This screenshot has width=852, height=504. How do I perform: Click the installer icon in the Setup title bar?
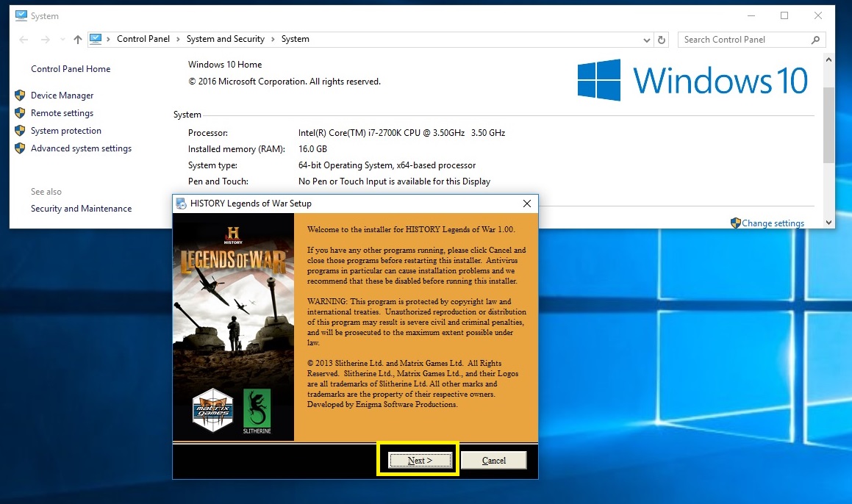click(x=181, y=203)
